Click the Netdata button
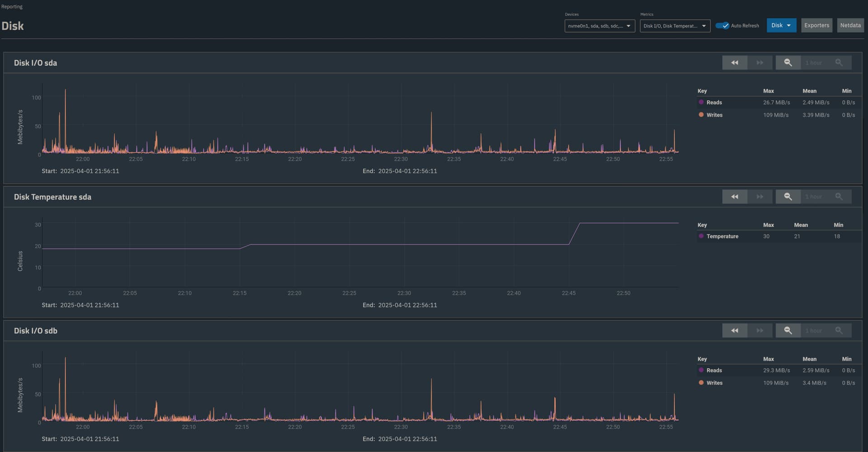The width and height of the screenshot is (868, 452). 850,26
